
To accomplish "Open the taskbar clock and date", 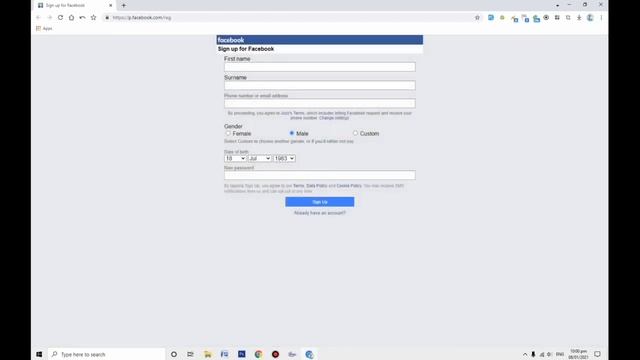I will tap(578, 354).
